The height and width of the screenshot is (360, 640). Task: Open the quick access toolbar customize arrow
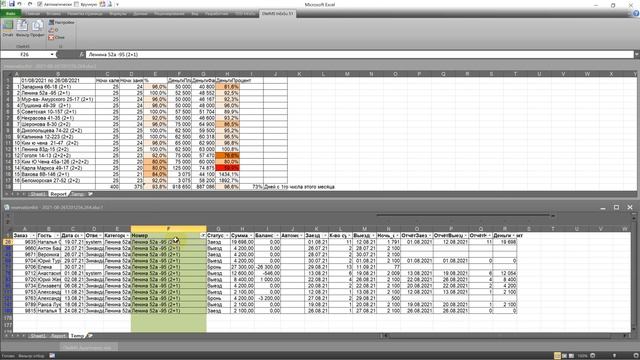click(x=118, y=4)
